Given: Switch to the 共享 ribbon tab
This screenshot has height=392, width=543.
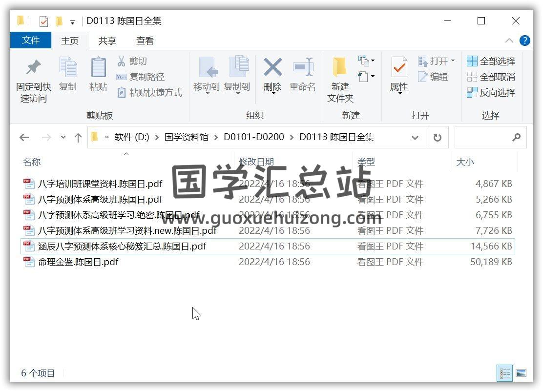Looking at the screenshot, I should [107, 41].
